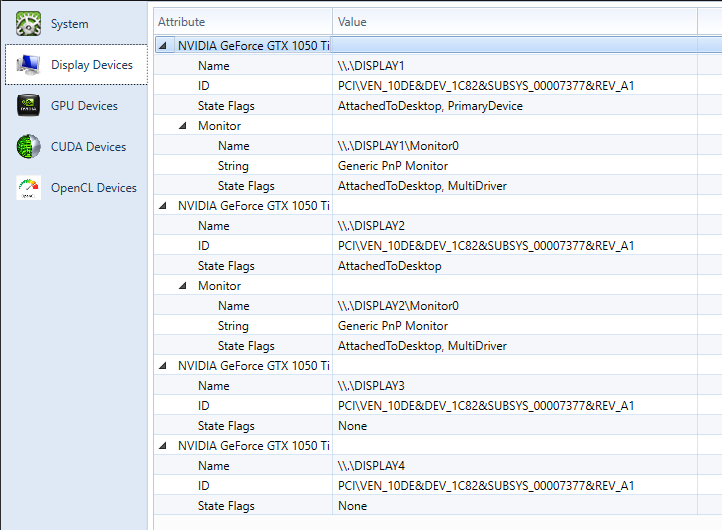Select AttachedToDesktop, MultiDriver under DISPLAY1 monitor
Screen dimensions: 722x530
[422, 186]
